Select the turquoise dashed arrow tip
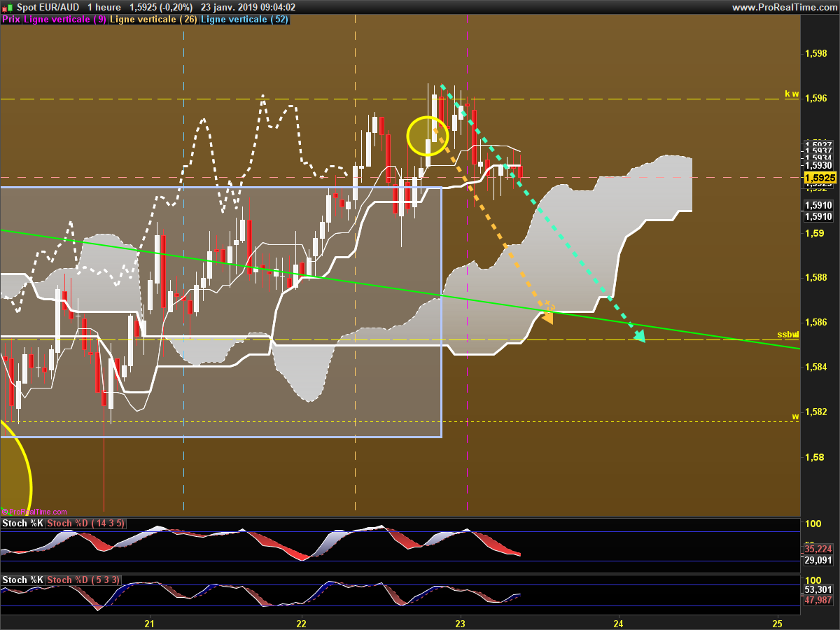This screenshot has height=630, width=840. click(x=639, y=337)
